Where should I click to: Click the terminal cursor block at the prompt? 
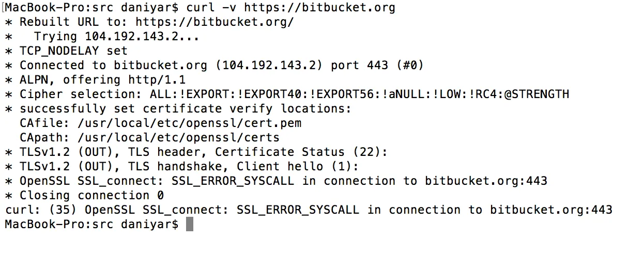pyautogui.click(x=190, y=225)
